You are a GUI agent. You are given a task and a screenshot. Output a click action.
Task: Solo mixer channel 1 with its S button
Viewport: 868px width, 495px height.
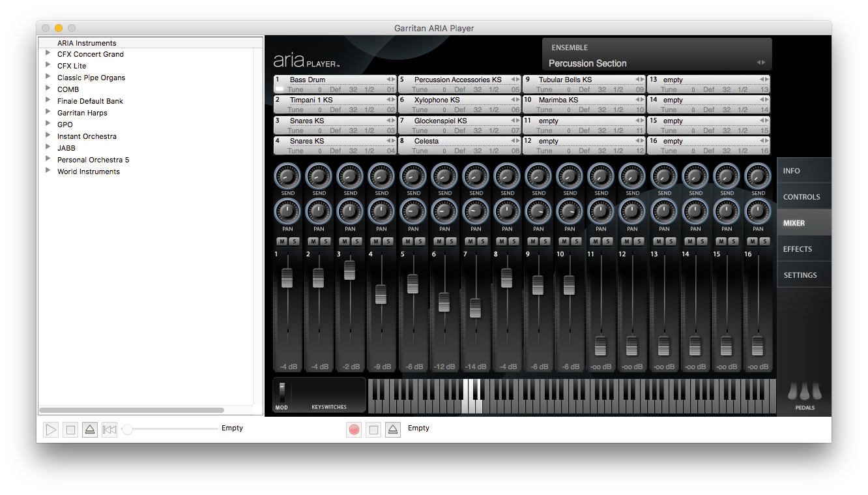[294, 241]
